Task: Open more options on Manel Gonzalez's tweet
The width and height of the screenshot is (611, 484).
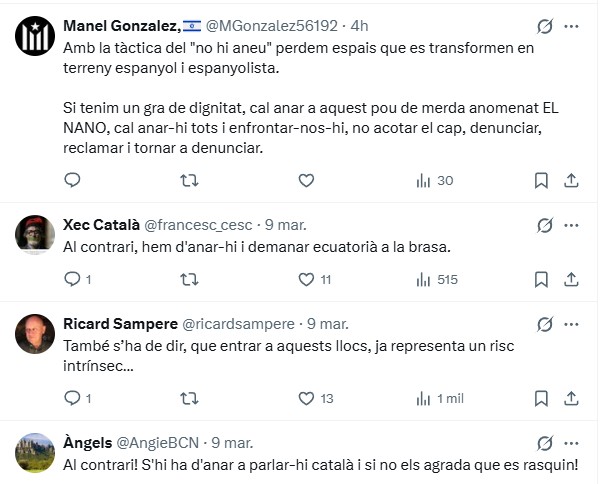Action: (571, 26)
